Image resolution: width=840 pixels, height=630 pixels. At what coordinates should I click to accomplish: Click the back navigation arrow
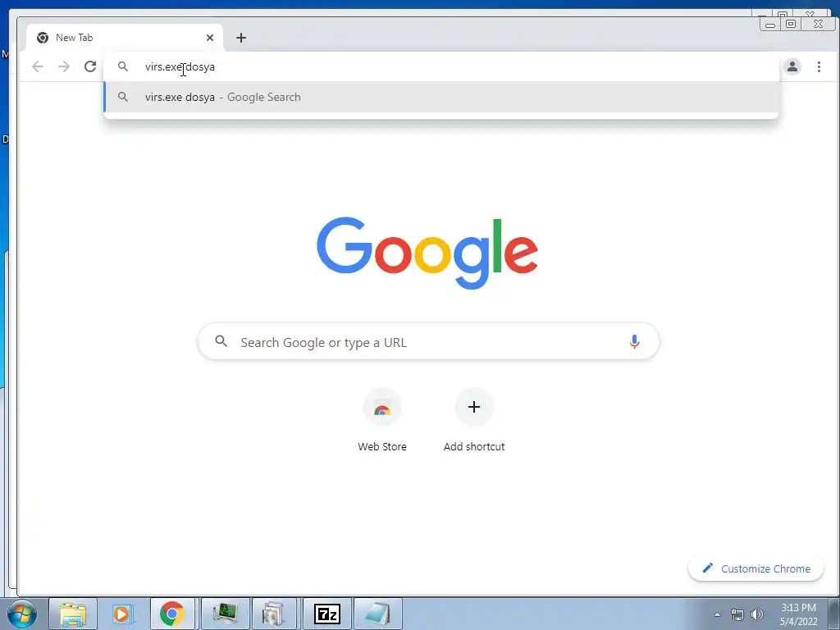[x=38, y=66]
